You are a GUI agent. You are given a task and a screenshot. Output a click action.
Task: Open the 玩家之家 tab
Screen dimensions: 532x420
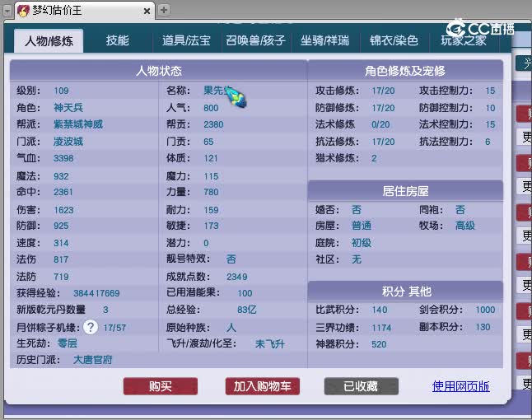464,40
